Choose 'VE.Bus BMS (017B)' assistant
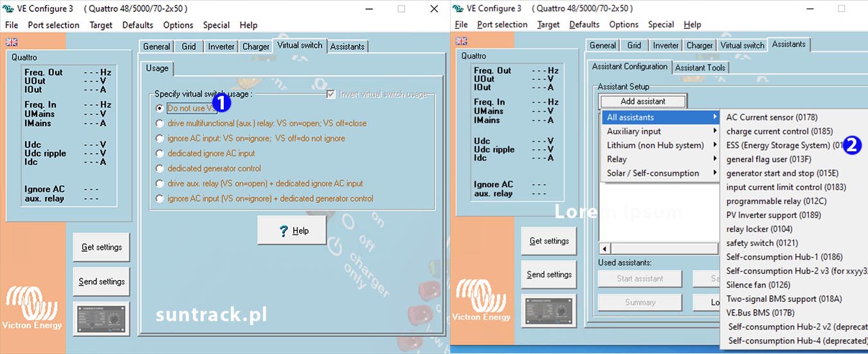868x354 pixels. point(795,313)
